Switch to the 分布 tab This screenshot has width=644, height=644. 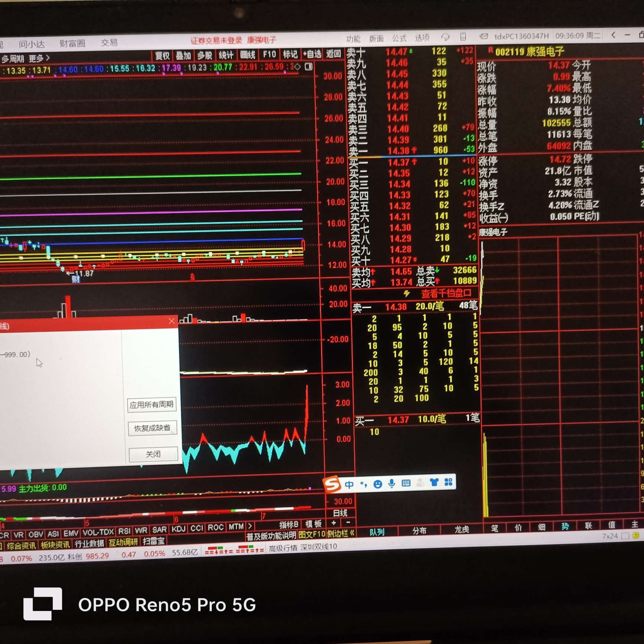click(x=419, y=531)
